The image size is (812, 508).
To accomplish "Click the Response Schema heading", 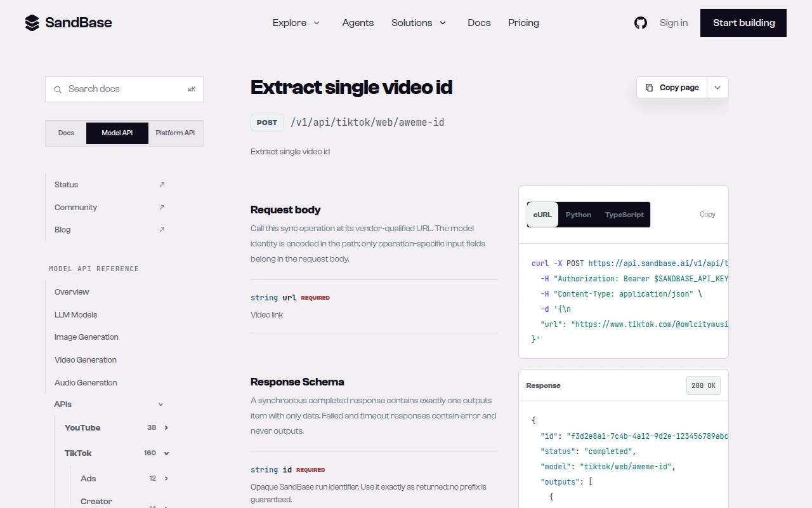I will [x=298, y=382].
